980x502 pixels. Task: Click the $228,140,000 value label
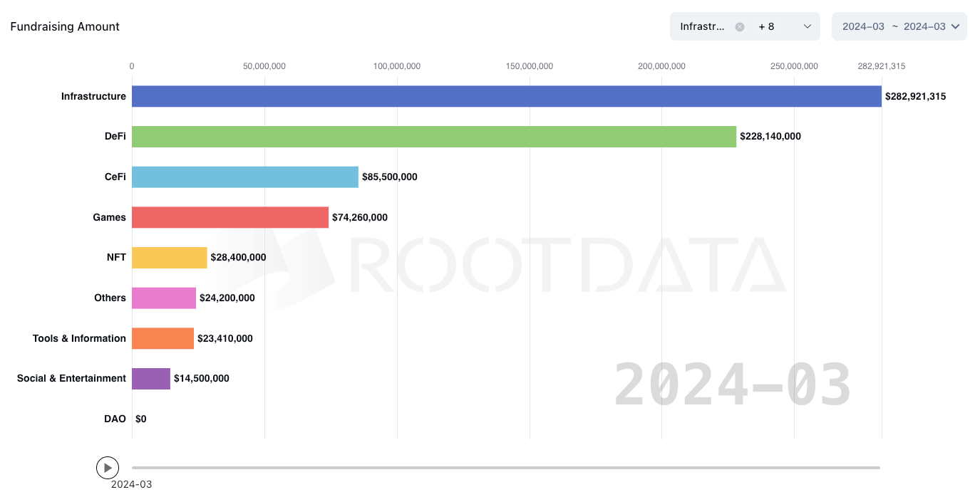pyautogui.click(x=770, y=136)
